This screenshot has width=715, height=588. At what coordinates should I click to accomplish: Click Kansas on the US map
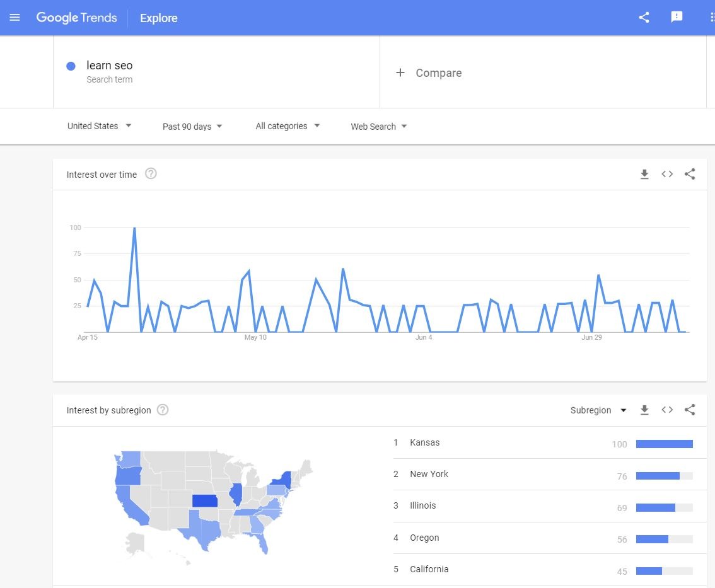205,500
